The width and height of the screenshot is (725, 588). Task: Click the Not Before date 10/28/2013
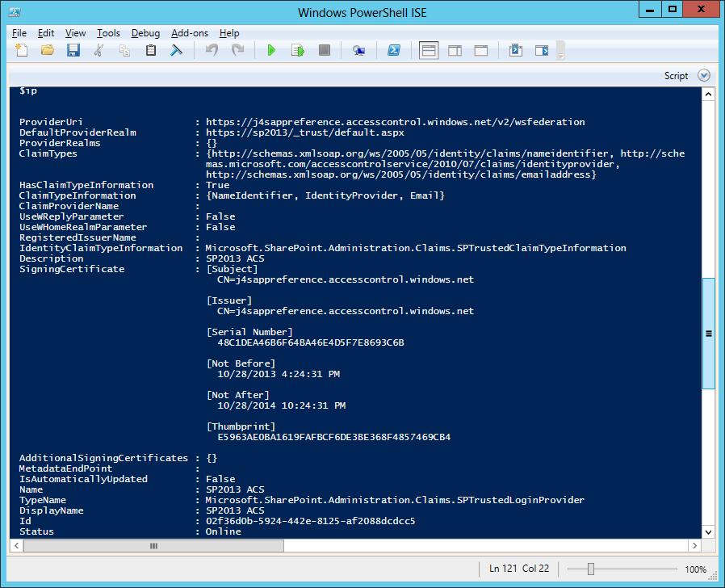279,374
